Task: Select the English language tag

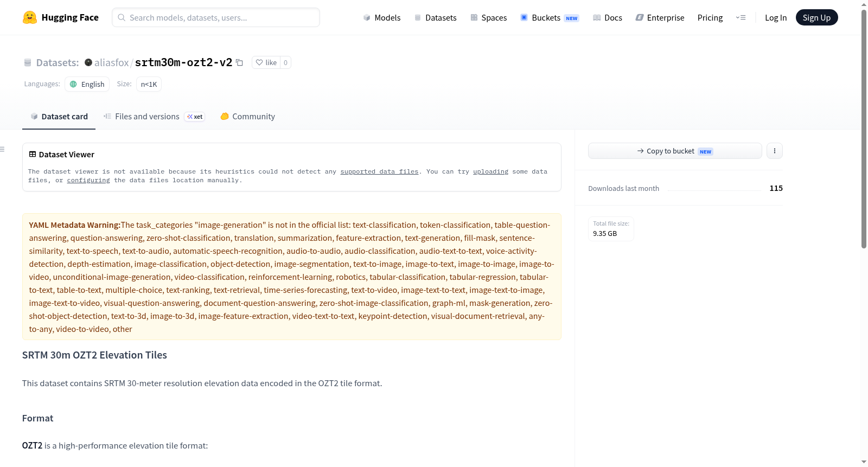Action: pyautogui.click(x=87, y=84)
